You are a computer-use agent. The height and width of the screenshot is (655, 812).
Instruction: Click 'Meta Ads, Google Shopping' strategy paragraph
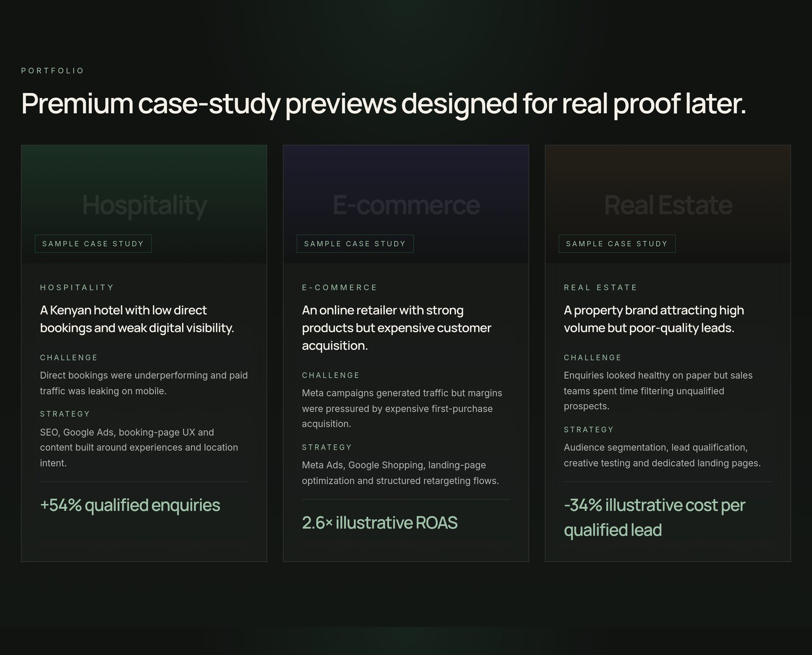400,473
